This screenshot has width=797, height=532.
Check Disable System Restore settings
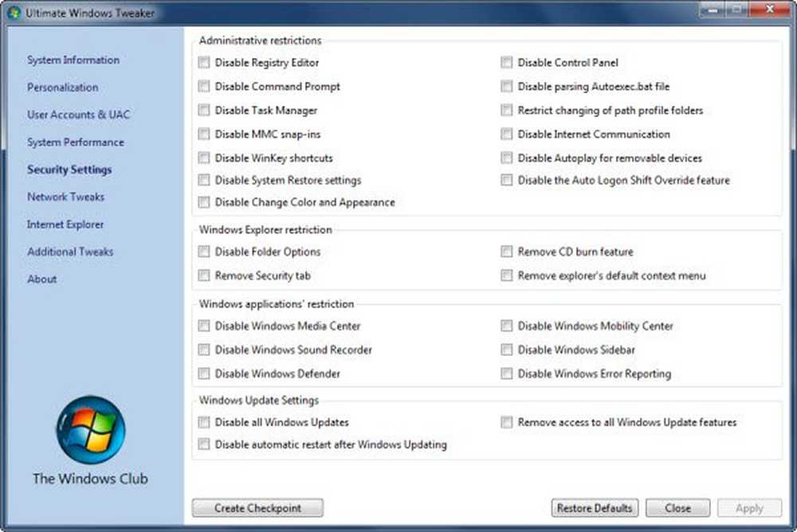[204, 180]
